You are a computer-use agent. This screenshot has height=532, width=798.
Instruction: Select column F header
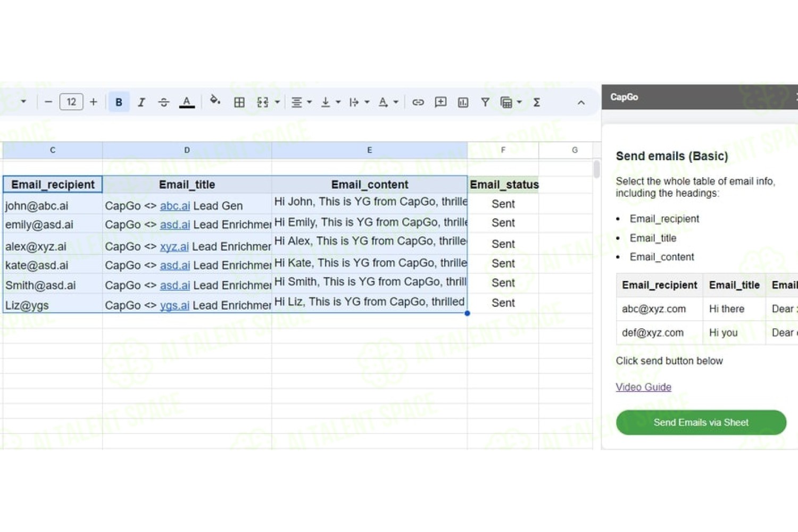tap(503, 151)
